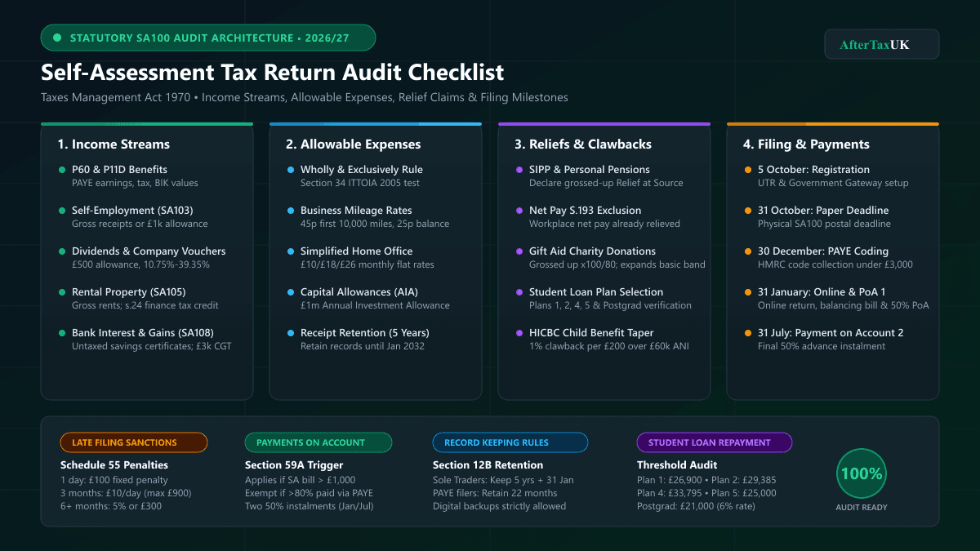Select 'Postgrad: £21,000 (6% rate)' line
Viewport: 980px width, 551px height.
[697, 506]
